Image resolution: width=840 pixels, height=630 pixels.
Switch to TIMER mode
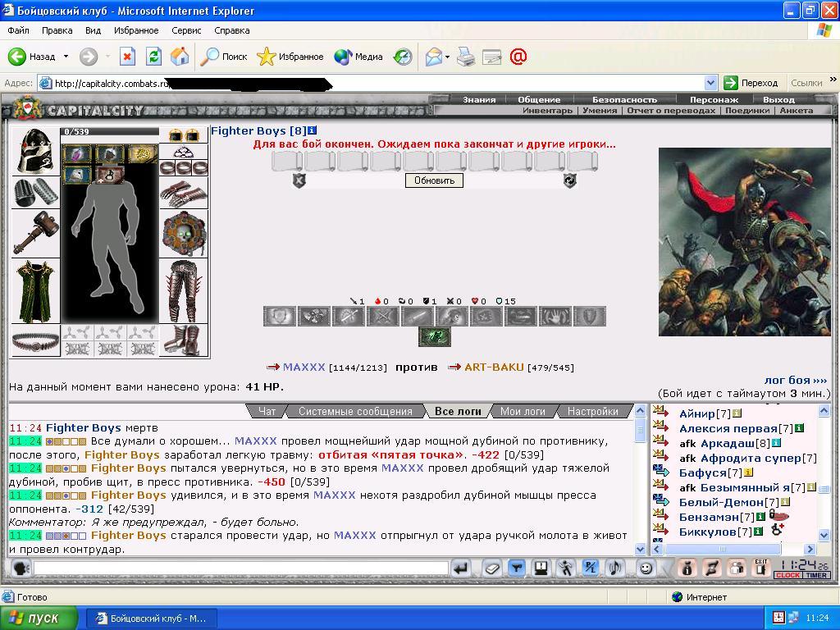point(816,575)
